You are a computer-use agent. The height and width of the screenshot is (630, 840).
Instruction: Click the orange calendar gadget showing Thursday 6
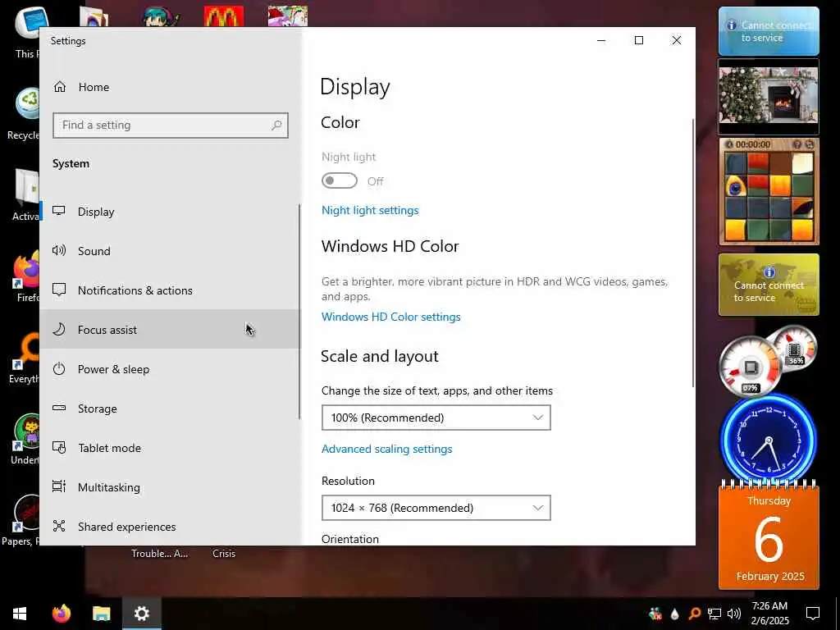(769, 536)
